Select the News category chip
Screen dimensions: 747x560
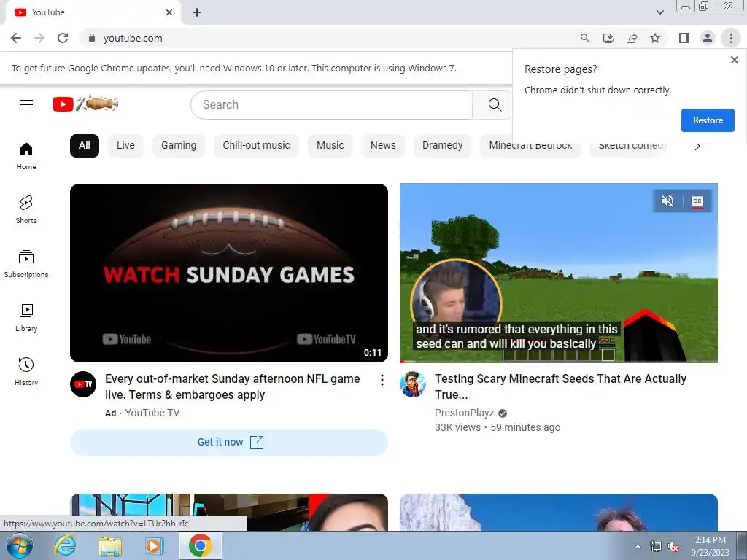tap(383, 146)
